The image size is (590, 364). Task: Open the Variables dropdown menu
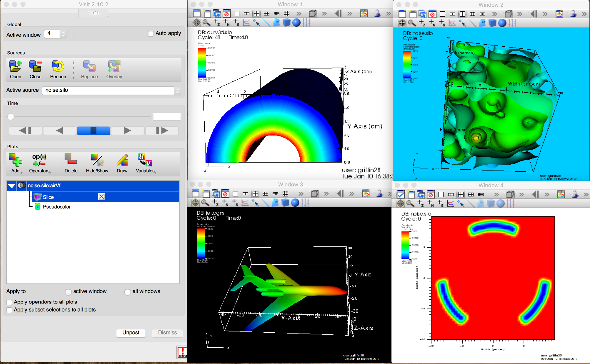(145, 163)
